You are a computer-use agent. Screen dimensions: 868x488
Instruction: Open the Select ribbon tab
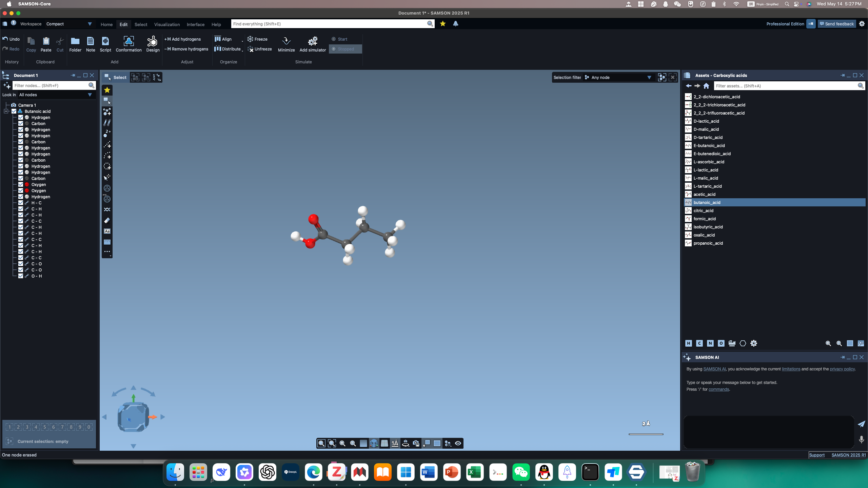pyautogui.click(x=141, y=24)
